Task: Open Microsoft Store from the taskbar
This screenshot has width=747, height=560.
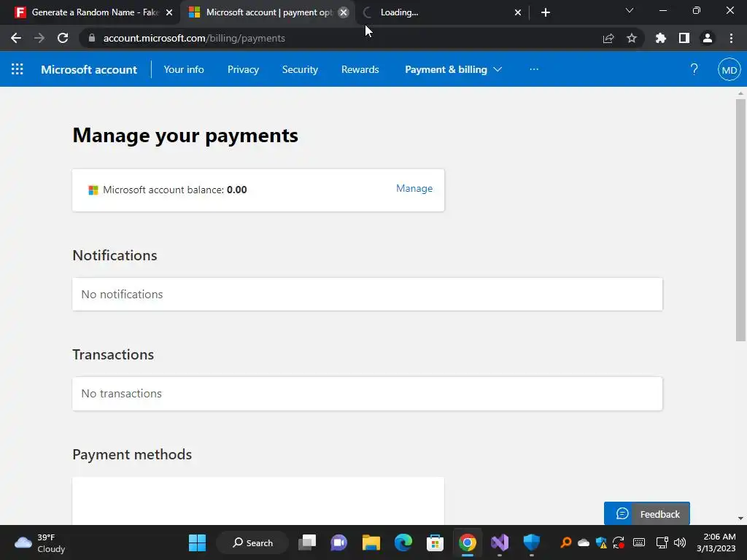Action: coord(435,542)
